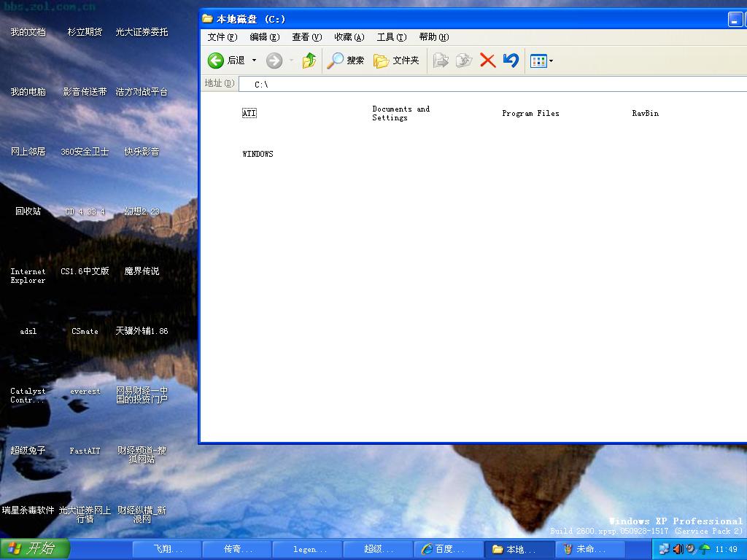Viewport: 747px width, 560px height.
Task: Select 浩方对战平台 desktop shortcut
Action: 142,92
